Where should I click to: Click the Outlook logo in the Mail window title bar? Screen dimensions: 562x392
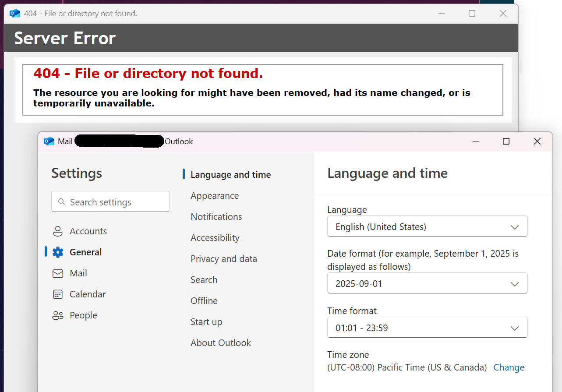[49, 141]
